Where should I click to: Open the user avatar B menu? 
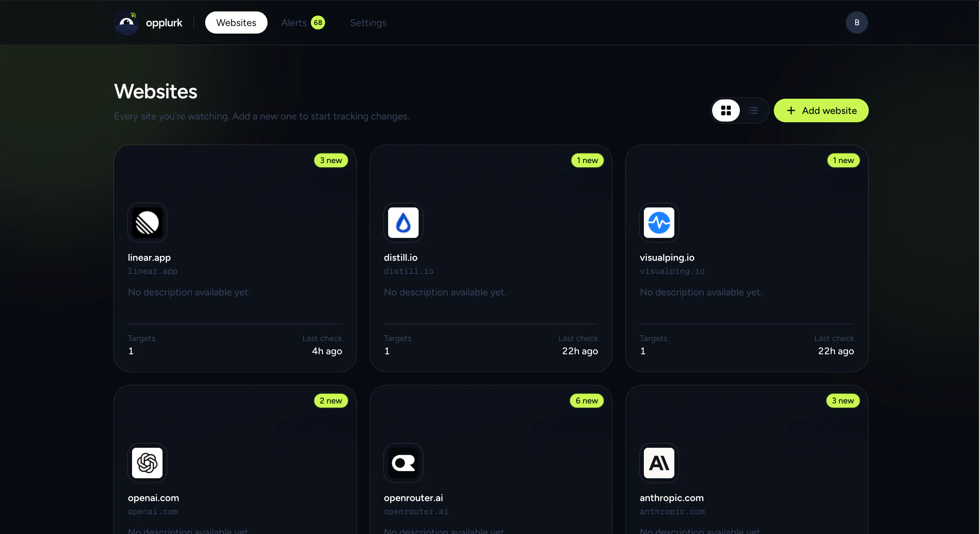(x=856, y=23)
